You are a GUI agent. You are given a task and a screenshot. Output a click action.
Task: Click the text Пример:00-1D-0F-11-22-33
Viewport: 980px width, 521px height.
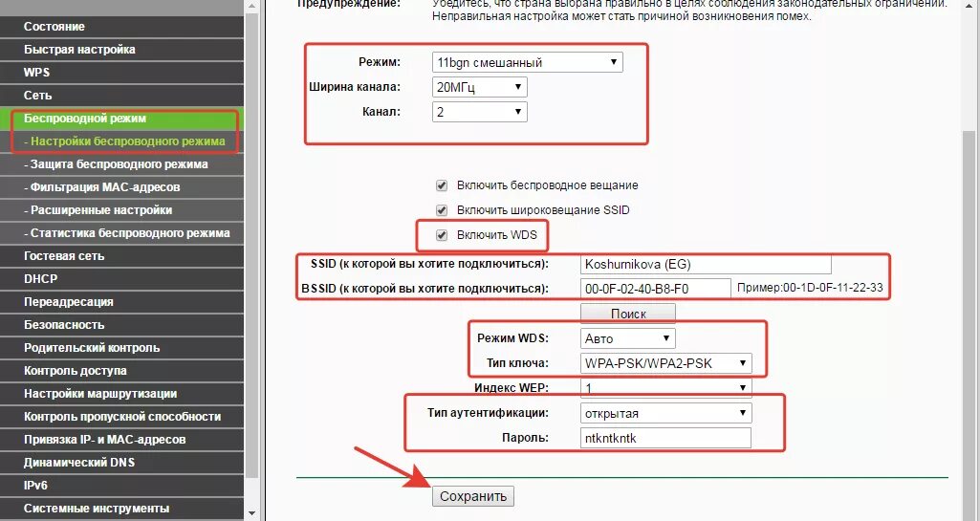pos(810,288)
